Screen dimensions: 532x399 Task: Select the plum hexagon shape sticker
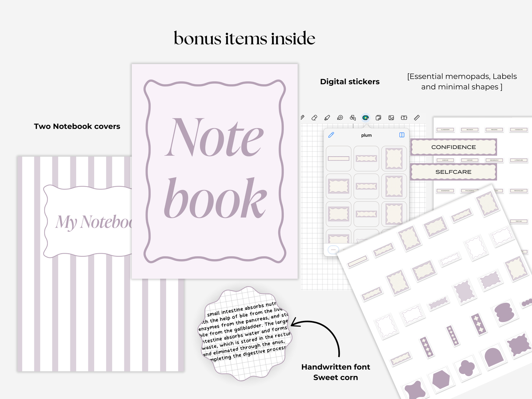click(x=441, y=379)
